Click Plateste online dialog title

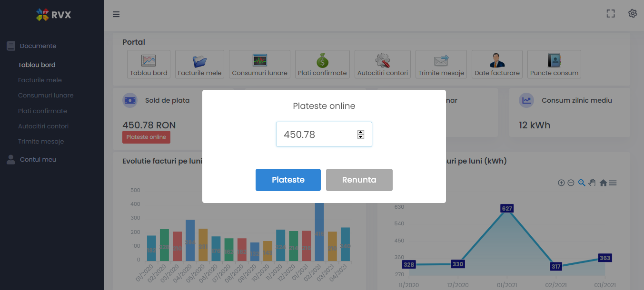click(x=324, y=106)
